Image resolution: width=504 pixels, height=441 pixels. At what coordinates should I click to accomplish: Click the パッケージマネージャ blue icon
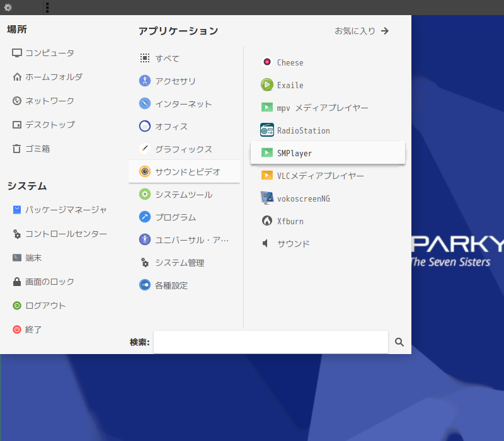(x=17, y=210)
